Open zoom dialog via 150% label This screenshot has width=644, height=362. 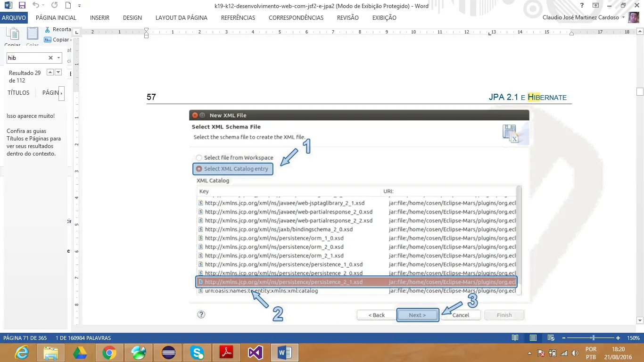(633, 338)
